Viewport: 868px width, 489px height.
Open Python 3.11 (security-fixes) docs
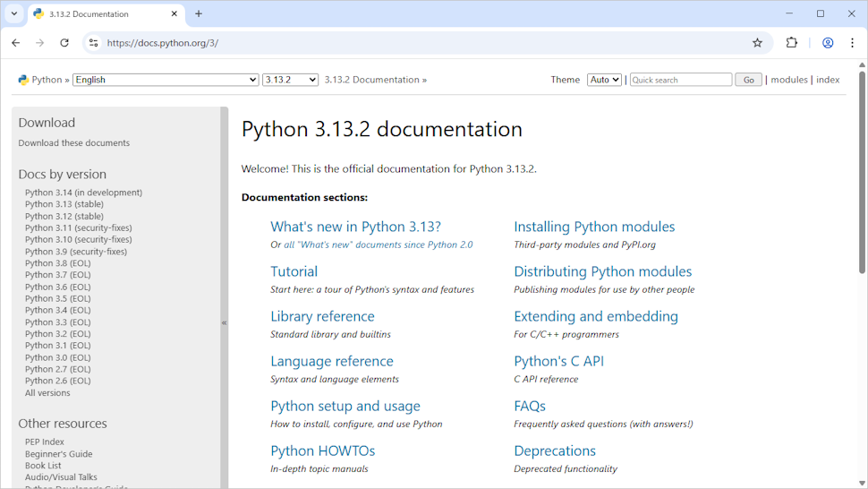click(x=79, y=227)
